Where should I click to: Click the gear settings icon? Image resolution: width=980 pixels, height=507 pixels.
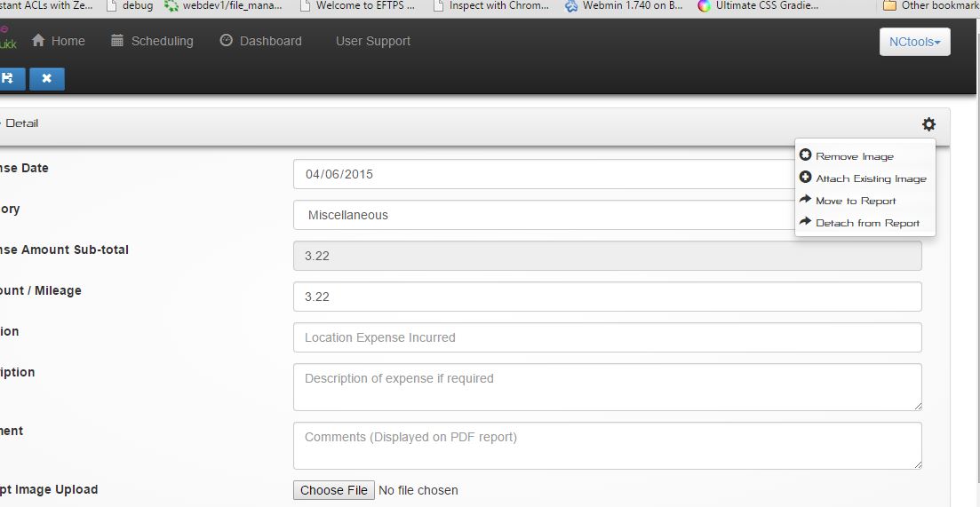tap(928, 124)
